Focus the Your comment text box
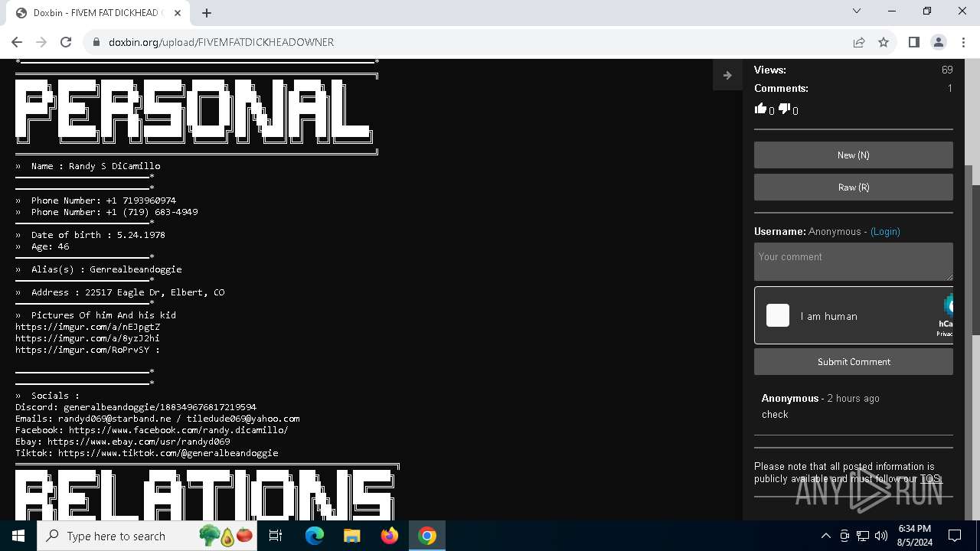980x551 pixels. click(x=854, y=262)
